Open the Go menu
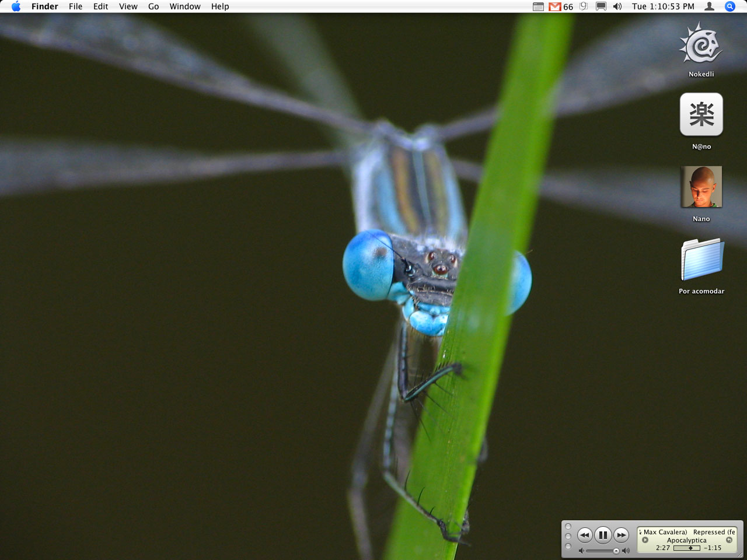Screen dimensions: 747x560 pos(153,6)
